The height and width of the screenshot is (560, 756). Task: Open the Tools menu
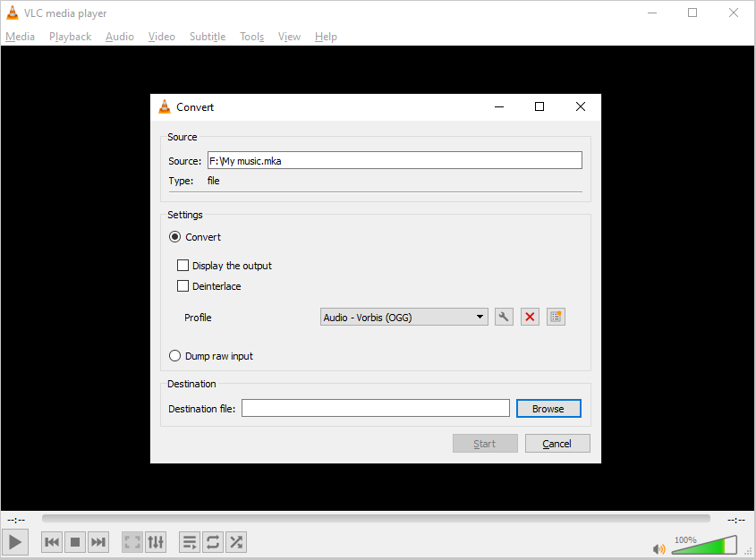point(251,37)
